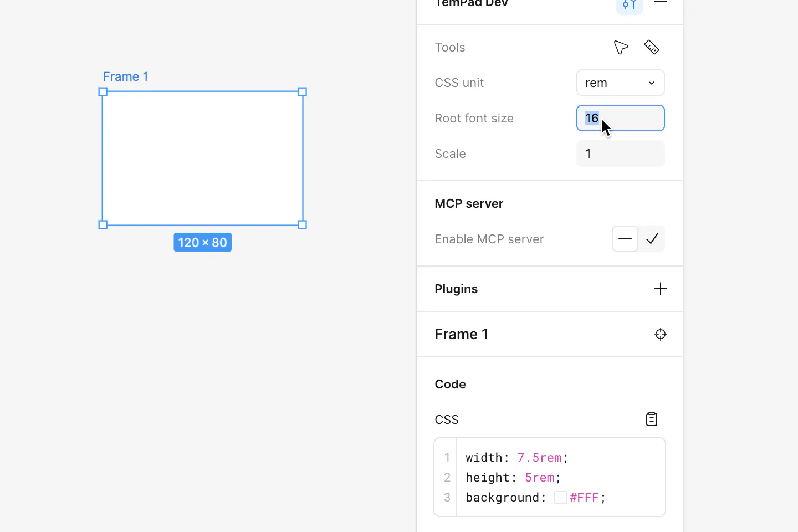Click the background #FFF code line
Viewport: 798px width, 532px height.
(x=536, y=497)
